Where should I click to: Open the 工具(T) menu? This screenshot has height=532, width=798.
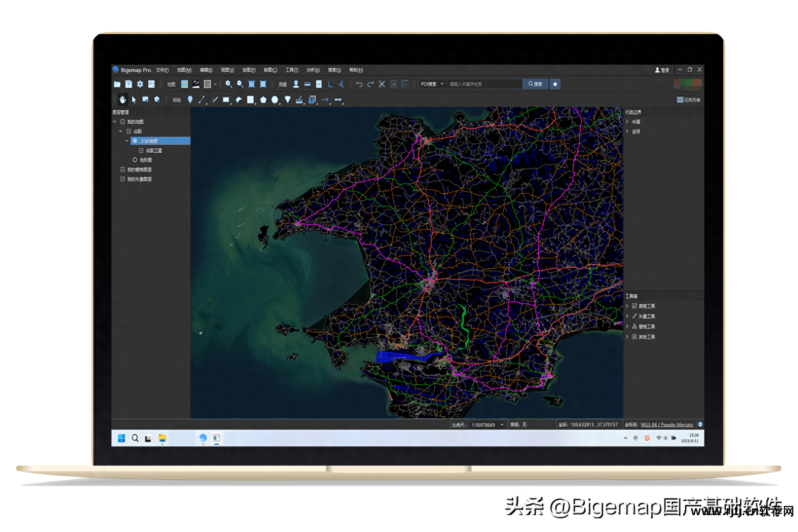(x=291, y=70)
